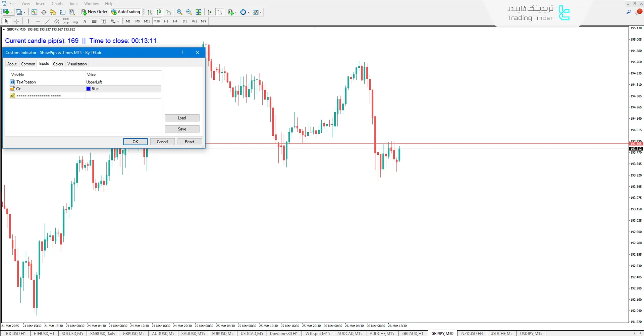The height and width of the screenshot is (336, 644).
Task: Switch chart to candlestick mode
Action: (159, 12)
